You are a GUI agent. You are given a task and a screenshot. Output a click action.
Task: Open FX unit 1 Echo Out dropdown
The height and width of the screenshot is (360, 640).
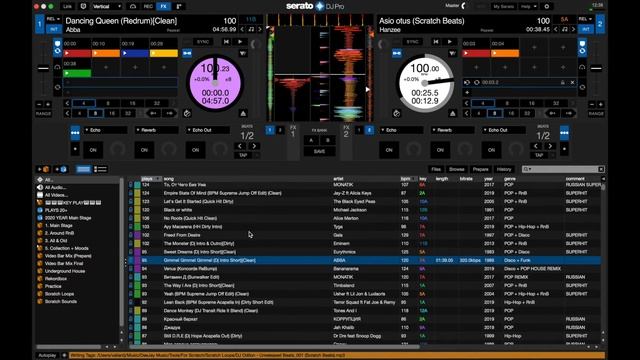pos(208,130)
